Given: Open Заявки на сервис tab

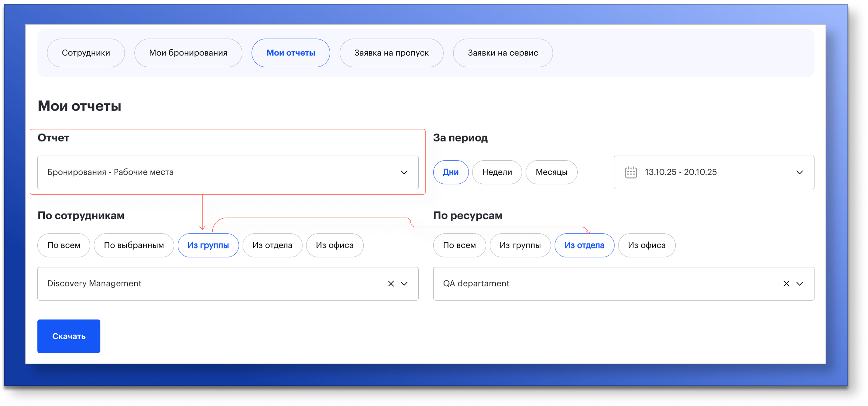Looking at the screenshot, I should [503, 53].
